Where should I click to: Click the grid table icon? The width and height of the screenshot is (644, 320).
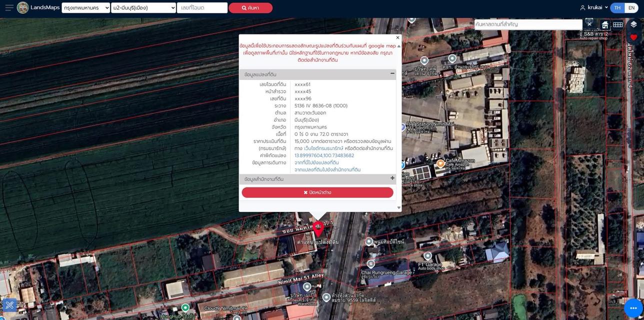[618, 24]
